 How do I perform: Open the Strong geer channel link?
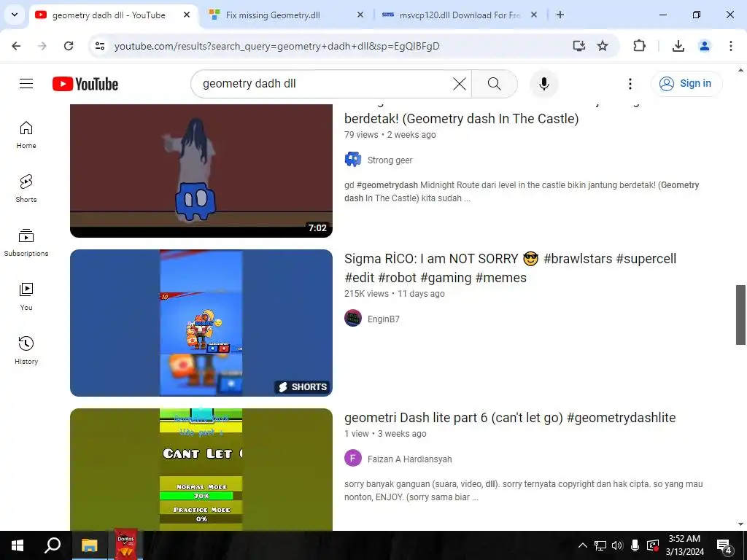[390, 160]
